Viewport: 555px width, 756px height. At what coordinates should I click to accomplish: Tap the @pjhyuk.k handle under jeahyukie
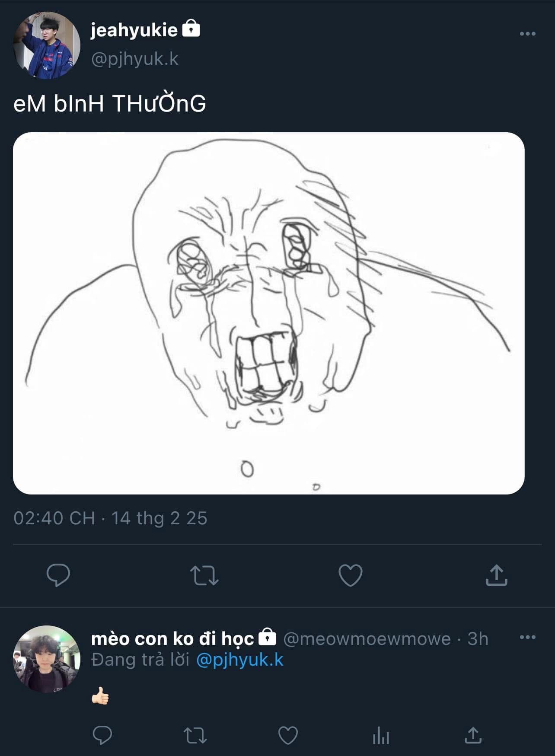coord(134,59)
